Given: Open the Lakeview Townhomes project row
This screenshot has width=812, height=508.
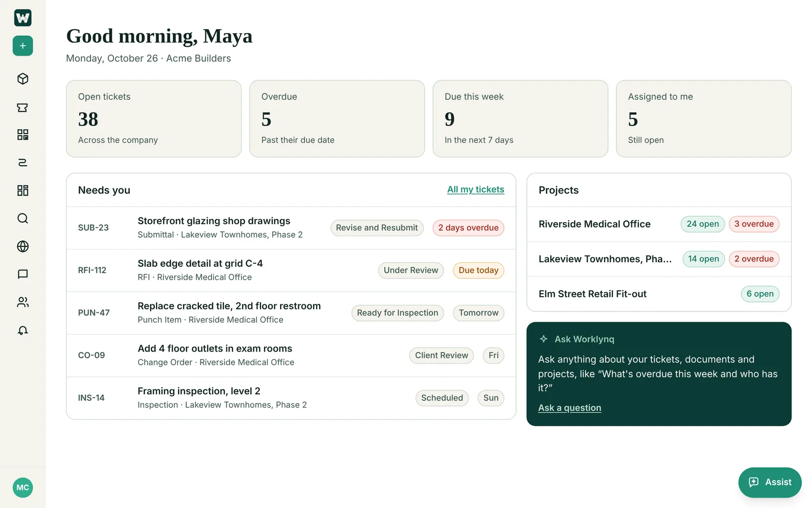Looking at the screenshot, I should pos(659,259).
